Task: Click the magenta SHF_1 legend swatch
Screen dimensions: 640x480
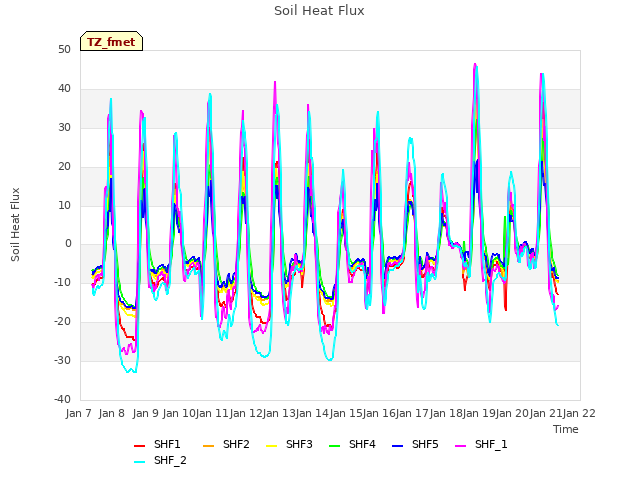Action: click(x=460, y=446)
